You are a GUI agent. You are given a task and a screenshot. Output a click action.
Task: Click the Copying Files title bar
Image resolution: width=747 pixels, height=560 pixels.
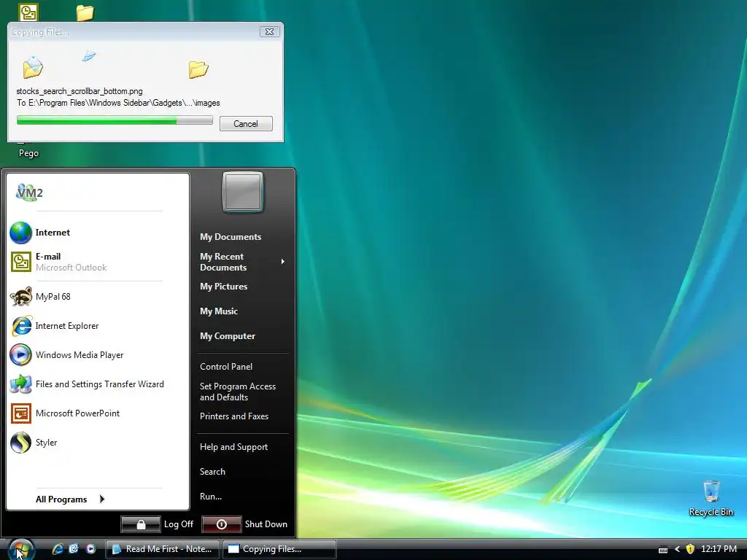pos(133,32)
